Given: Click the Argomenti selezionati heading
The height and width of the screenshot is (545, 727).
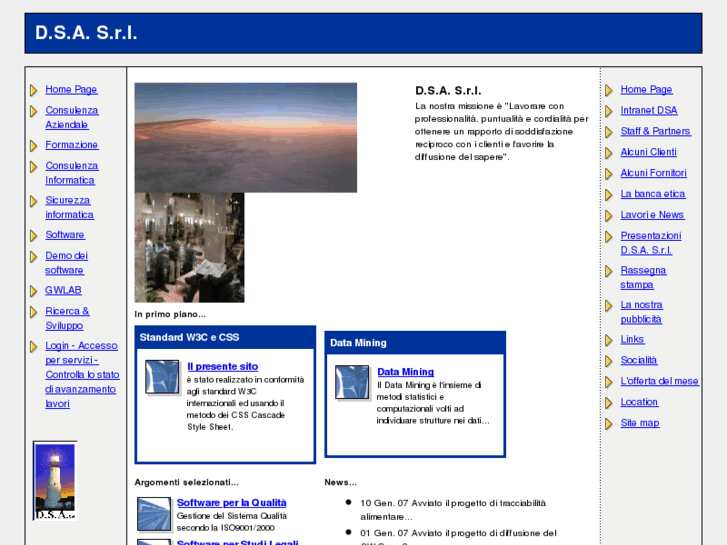Looking at the screenshot, I should coord(186,482).
